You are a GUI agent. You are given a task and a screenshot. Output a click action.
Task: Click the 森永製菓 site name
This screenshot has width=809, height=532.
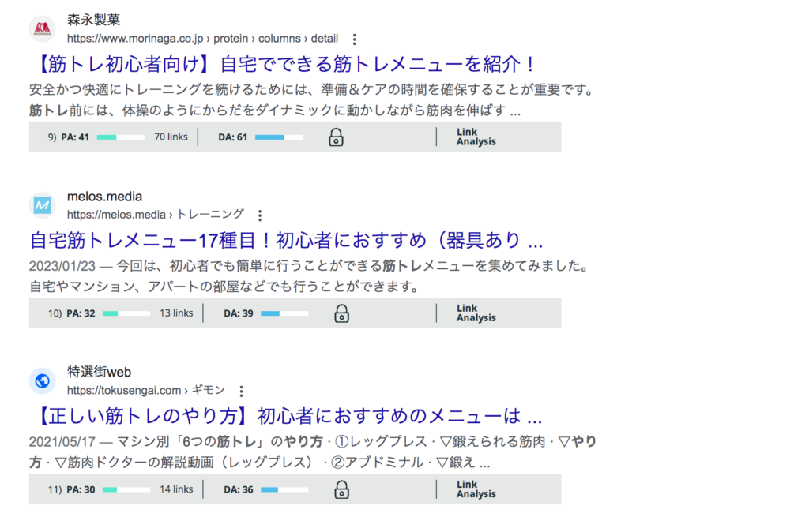(93, 20)
